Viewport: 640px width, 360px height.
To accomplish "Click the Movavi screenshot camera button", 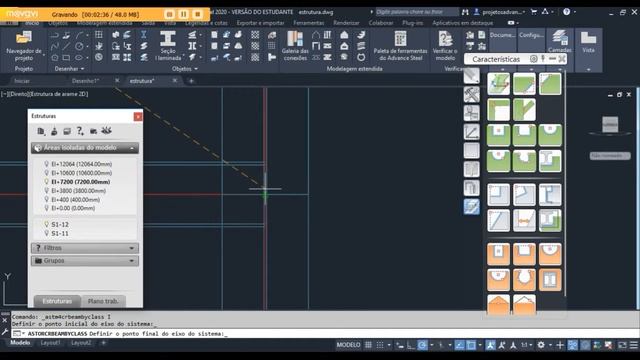I will 170,14.
